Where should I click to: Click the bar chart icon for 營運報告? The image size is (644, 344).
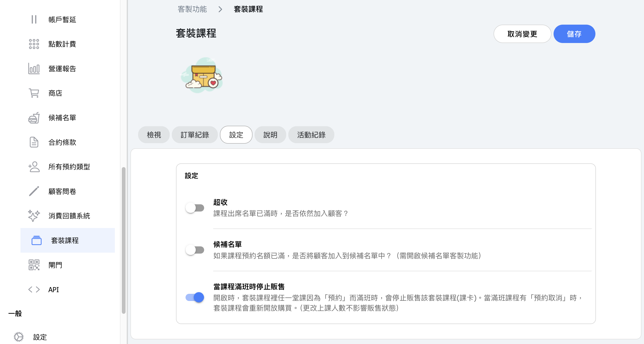tap(34, 69)
